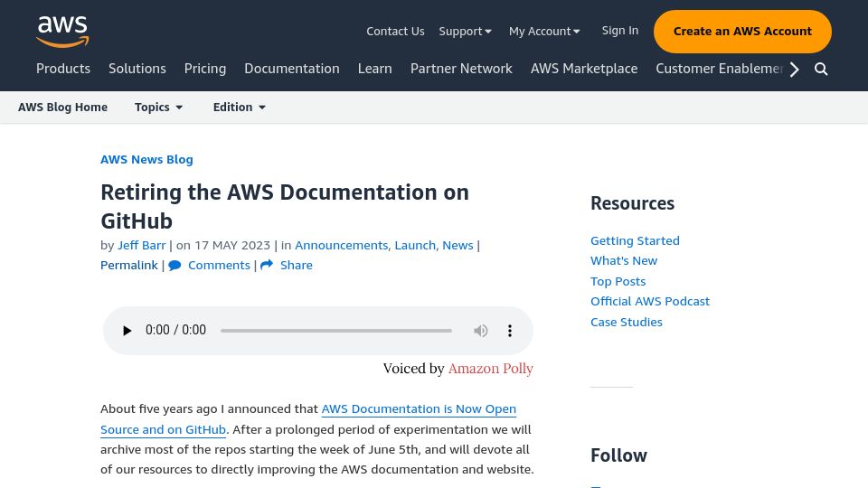
Task: Click the Share arrow icon
Action: coord(267,265)
